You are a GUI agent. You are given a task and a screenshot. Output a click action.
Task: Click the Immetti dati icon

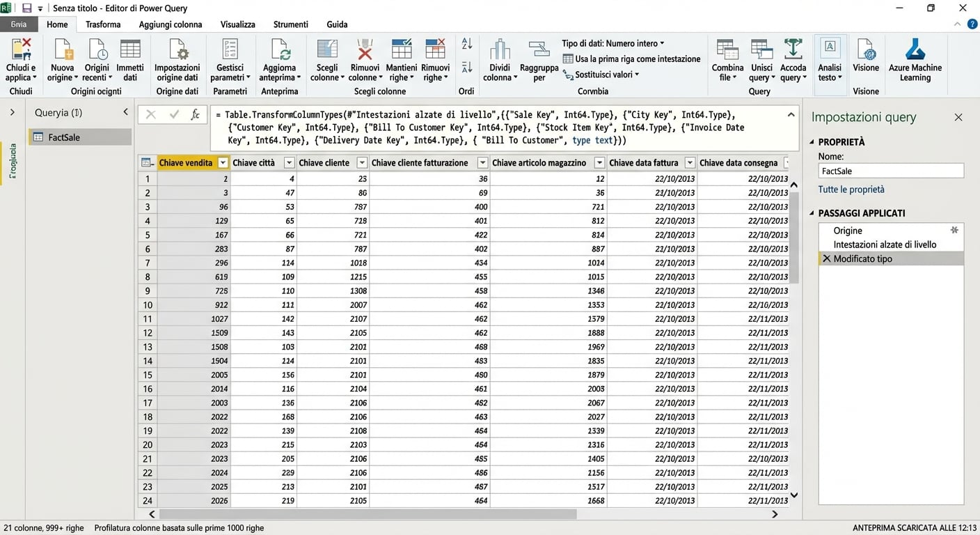pyautogui.click(x=130, y=49)
